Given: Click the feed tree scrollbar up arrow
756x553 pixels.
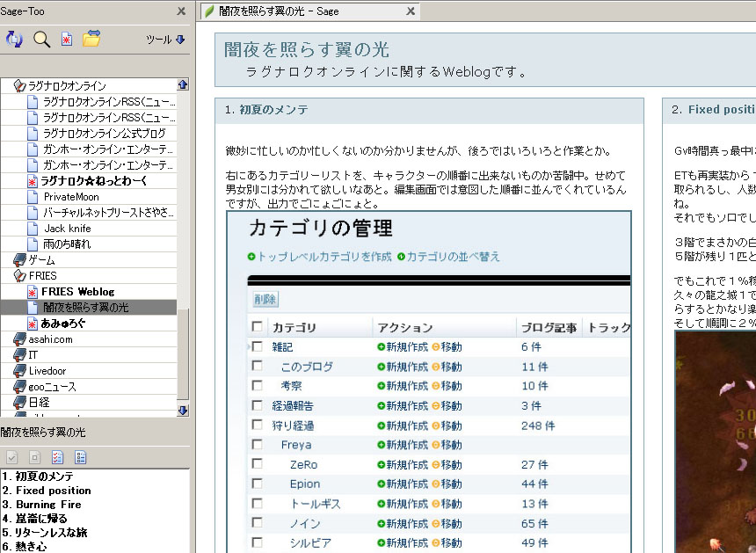Looking at the screenshot, I should [183, 85].
